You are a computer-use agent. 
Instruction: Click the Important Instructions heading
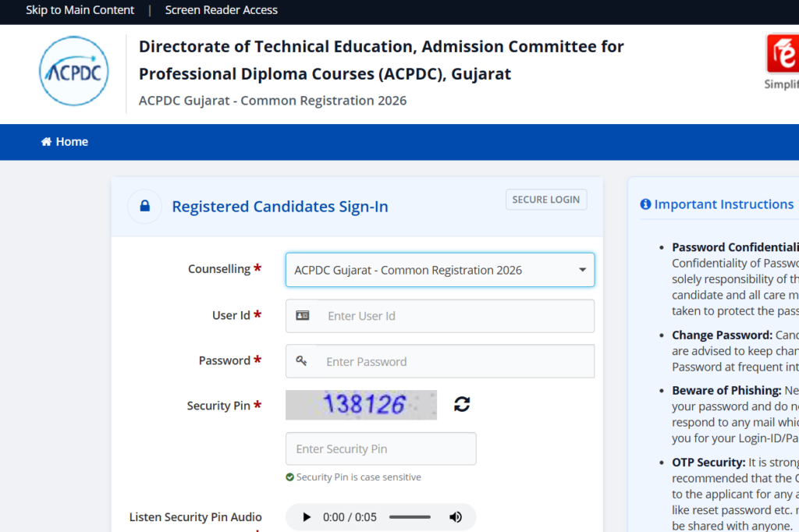click(723, 204)
